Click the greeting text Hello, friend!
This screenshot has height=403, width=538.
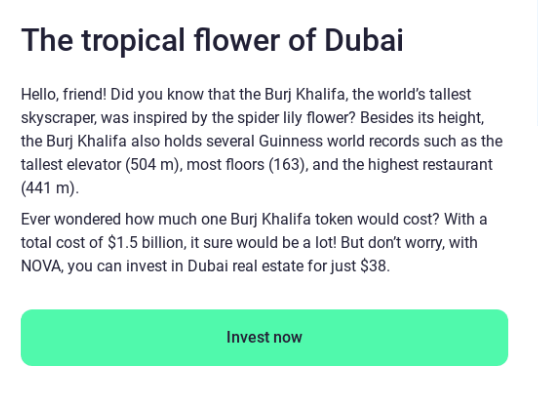pyautogui.click(x=64, y=94)
